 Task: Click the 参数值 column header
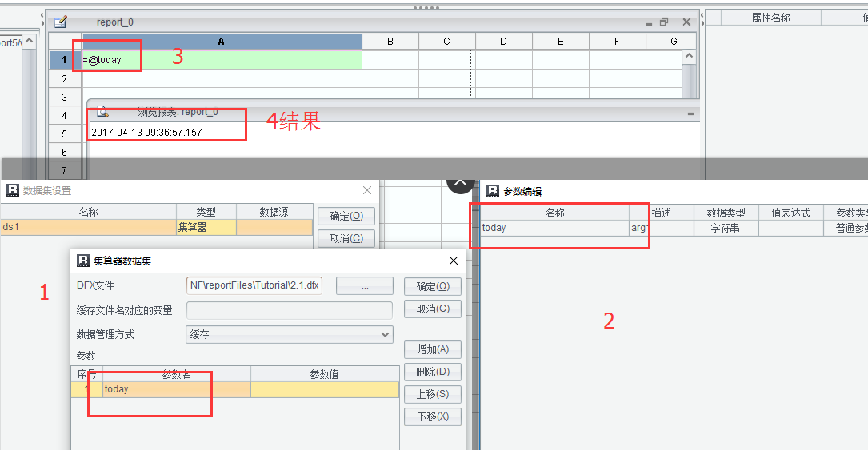(325, 374)
